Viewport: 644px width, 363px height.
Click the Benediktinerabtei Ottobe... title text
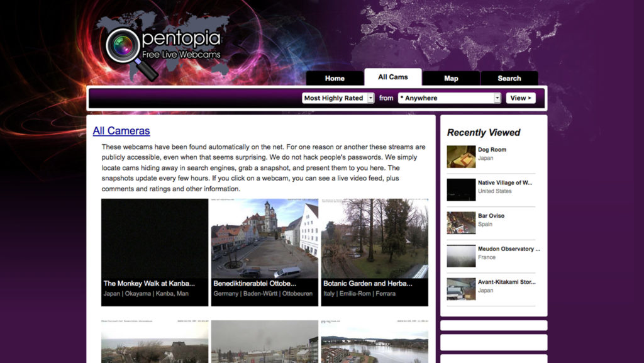point(255,283)
